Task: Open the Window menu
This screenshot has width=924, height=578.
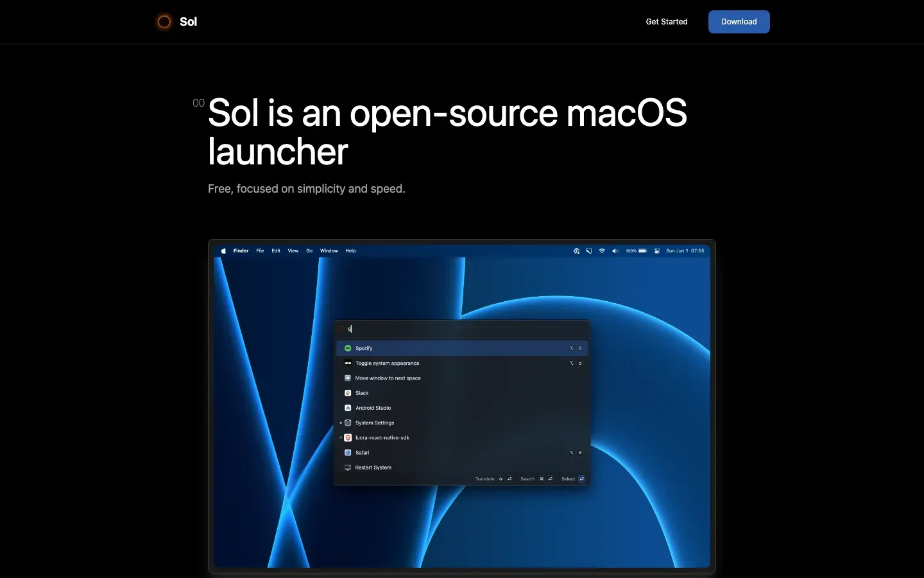Action: coord(329,251)
